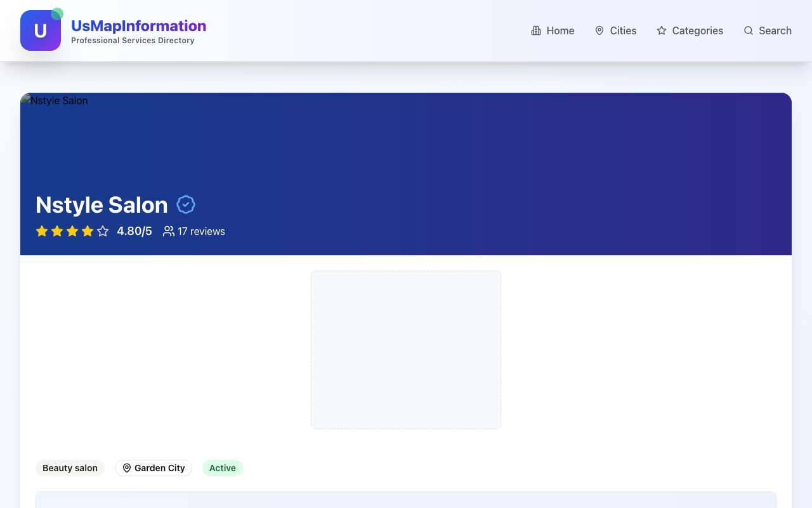Click the people icon beside 17 reviews
Image resolution: width=812 pixels, height=508 pixels.
click(169, 231)
